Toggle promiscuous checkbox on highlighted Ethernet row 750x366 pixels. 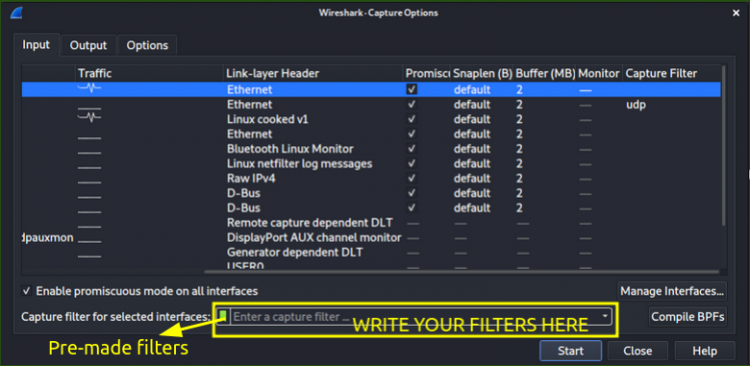click(412, 89)
